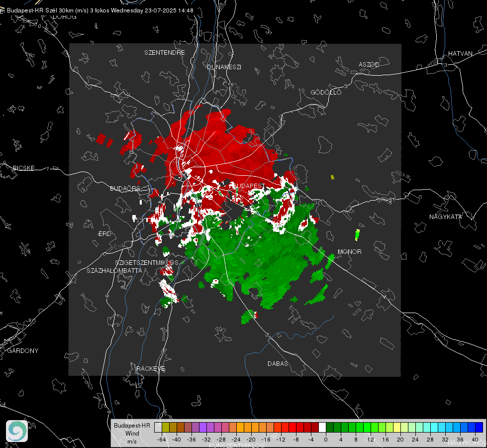This screenshot has width=487, height=448.
Task: Click the MONOR city label
Action: pos(350,252)
